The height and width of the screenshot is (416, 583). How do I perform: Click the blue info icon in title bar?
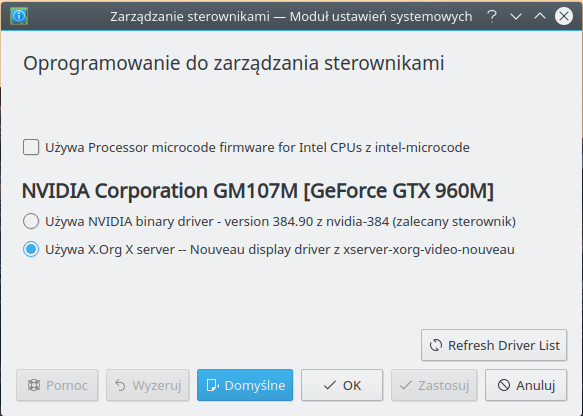[x=19, y=16]
